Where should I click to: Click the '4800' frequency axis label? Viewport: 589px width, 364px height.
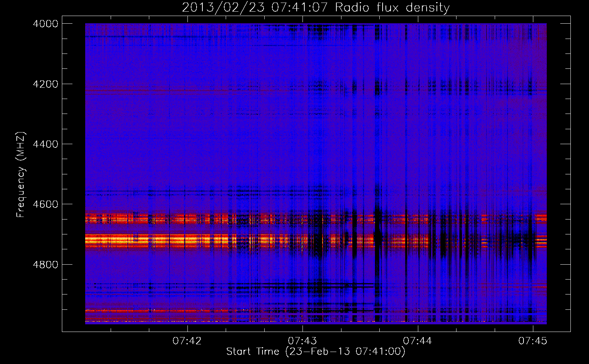(x=46, y=265)
